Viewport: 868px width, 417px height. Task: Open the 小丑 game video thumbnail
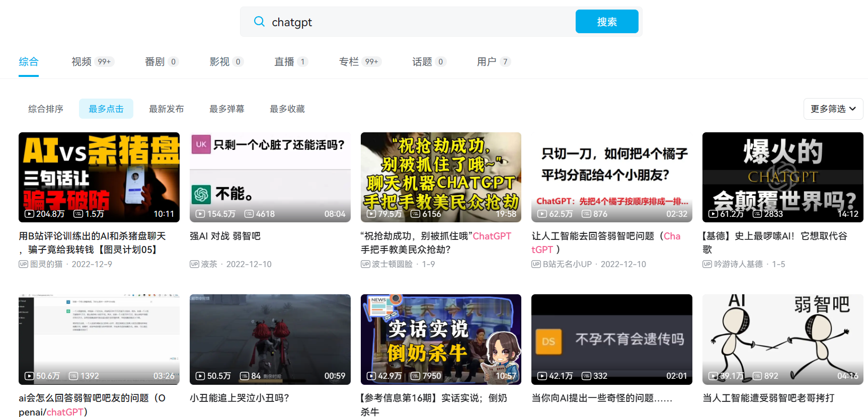[x=270, y=340]
